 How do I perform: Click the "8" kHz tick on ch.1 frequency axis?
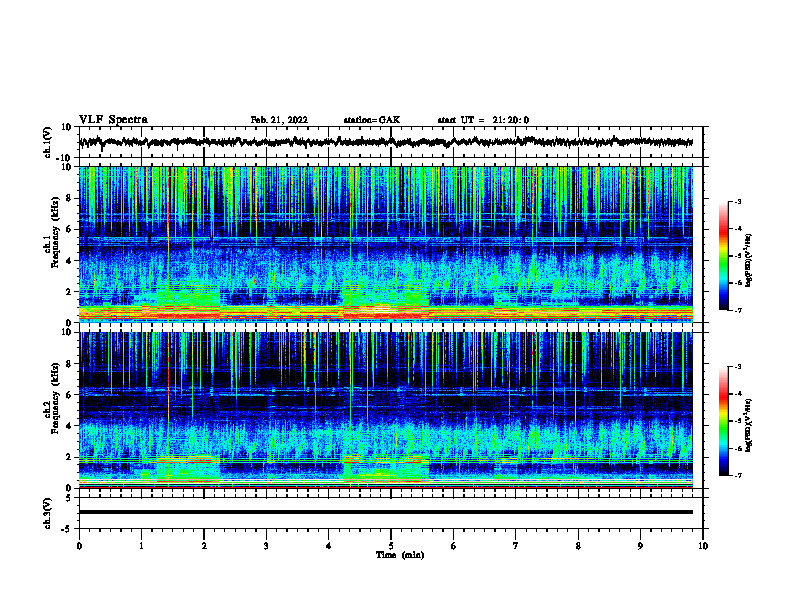[69, 198]
